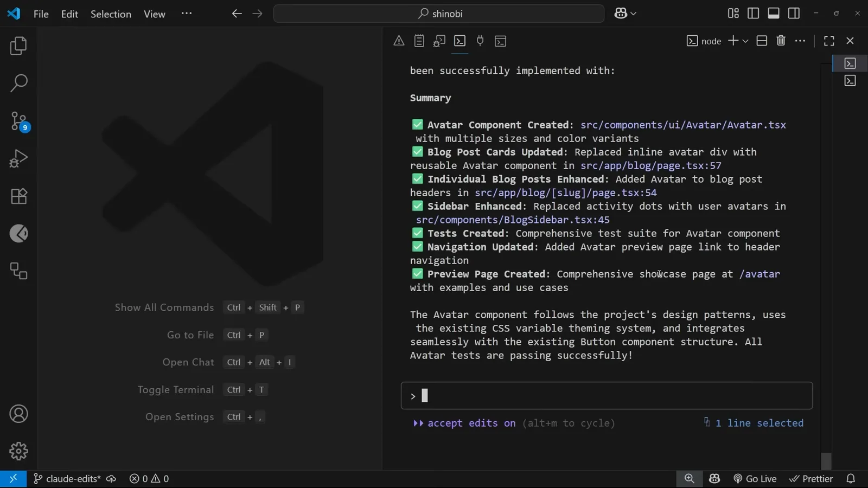Image resolution: width=868 pixels, height=488 pixels.
Task: Open the Avatar.tsx file link
Action: (x=683, y=125)
